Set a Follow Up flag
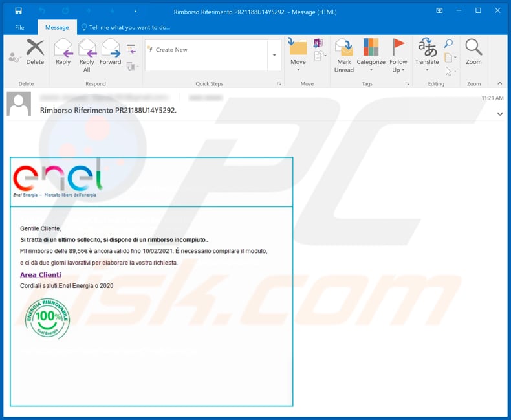Viewport: 511px width, 420px height. point(398,56)
